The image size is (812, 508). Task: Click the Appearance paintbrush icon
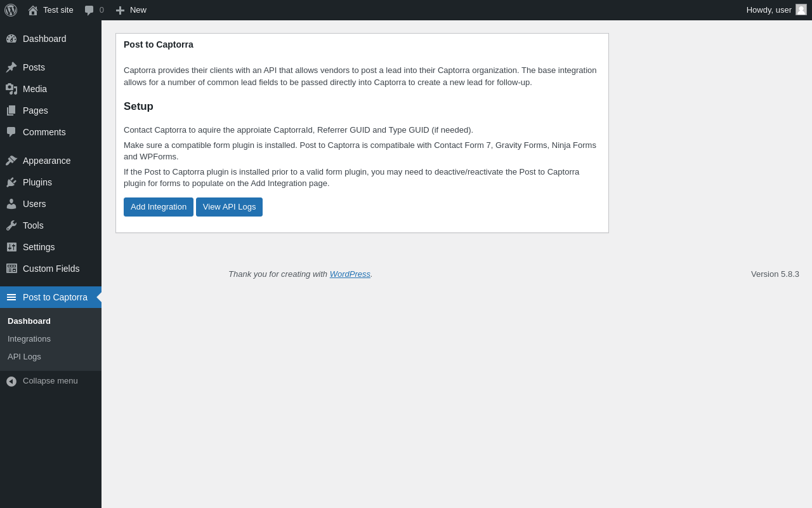11,161
